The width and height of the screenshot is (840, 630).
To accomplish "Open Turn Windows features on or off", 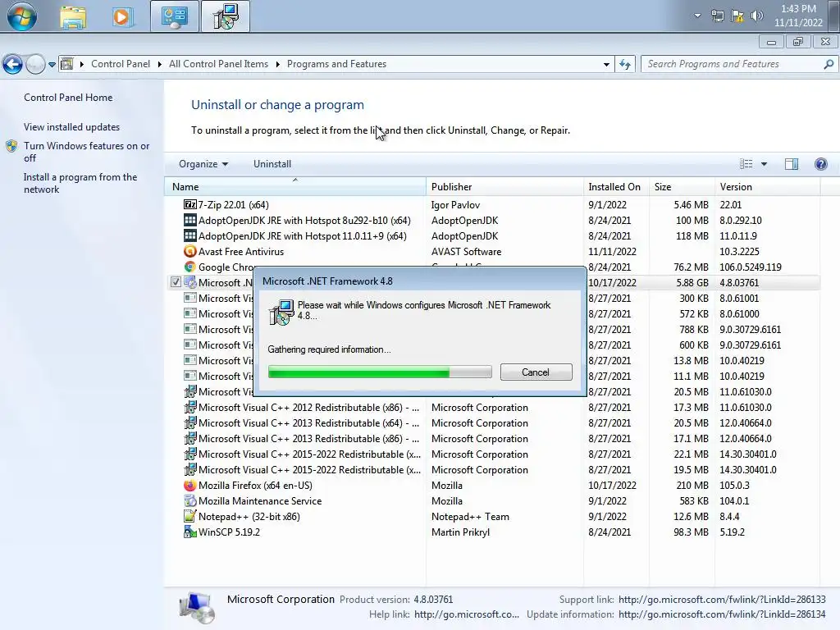I will coord(86,152).
